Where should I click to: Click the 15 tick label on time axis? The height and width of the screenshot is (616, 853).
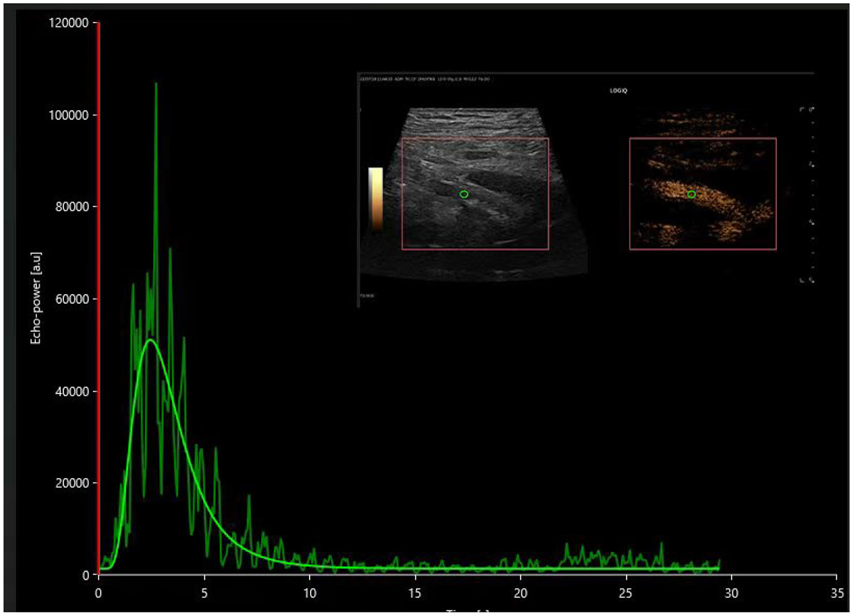click(x=415, y=593)
